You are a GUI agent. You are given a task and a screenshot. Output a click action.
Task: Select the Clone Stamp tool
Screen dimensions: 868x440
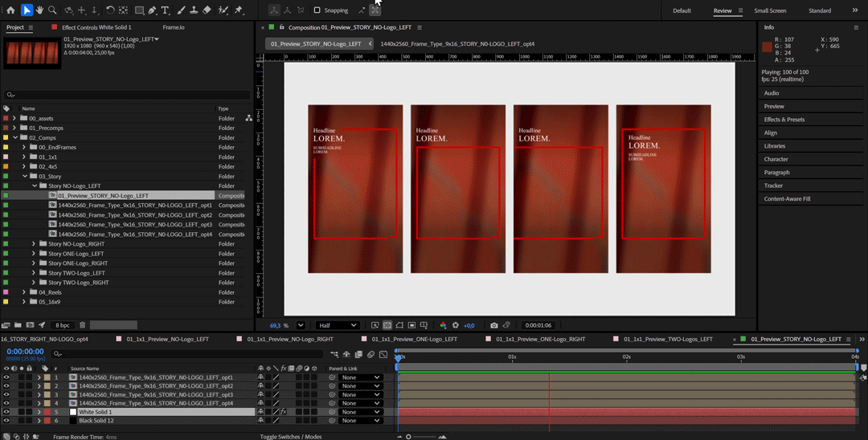[193, 10]
